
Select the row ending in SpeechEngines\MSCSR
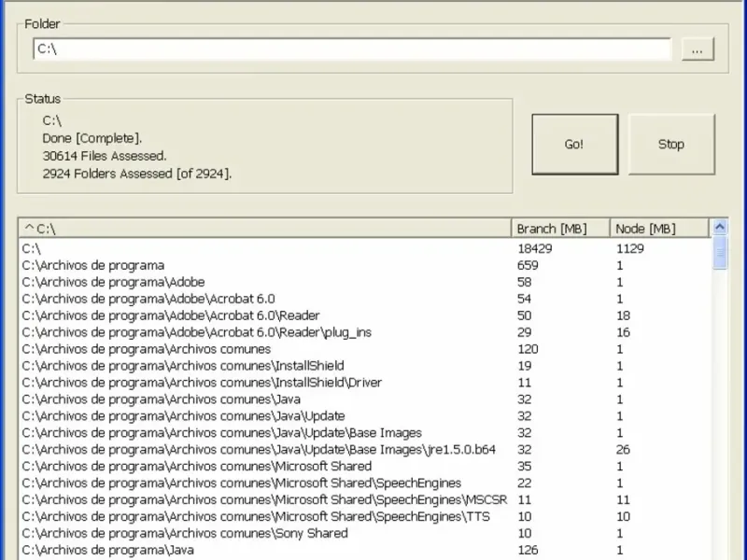[x=364, y=499]
